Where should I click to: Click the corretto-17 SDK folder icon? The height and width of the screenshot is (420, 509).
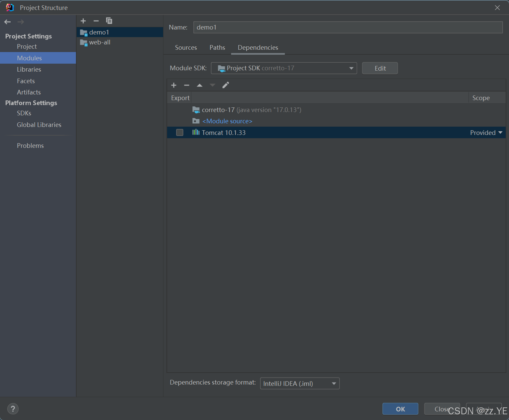pos(196,110)
